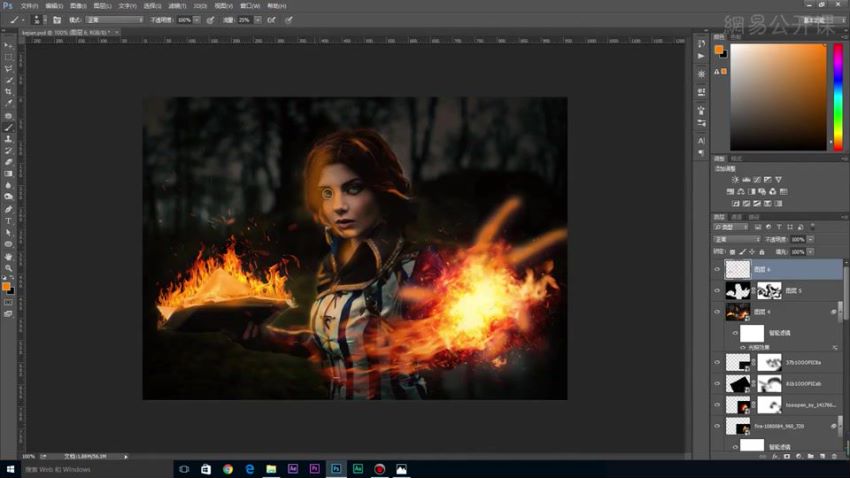The height and width of the screenshot is (478, 850).
Task: Select the Pen tool
Action: click(x=8, y=209)
